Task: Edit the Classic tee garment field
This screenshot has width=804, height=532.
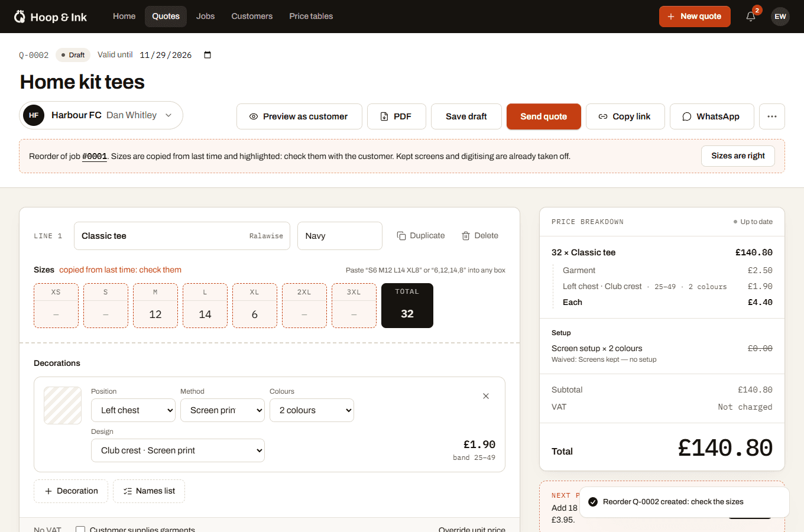Action: point(182,236)
